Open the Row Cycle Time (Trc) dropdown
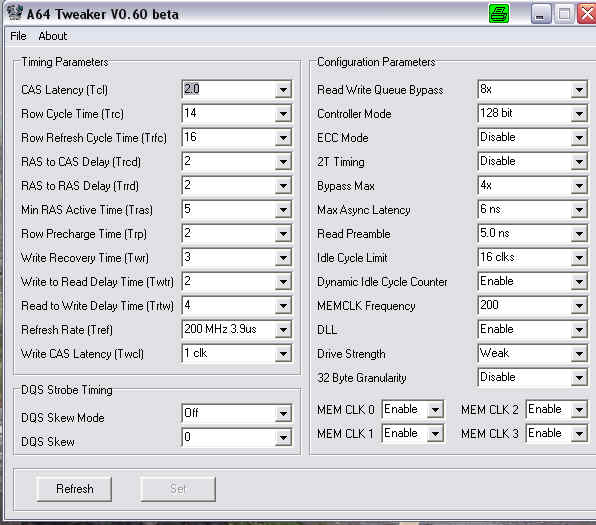The height and width of the screenshot is (525, 596). pos(283,114)
